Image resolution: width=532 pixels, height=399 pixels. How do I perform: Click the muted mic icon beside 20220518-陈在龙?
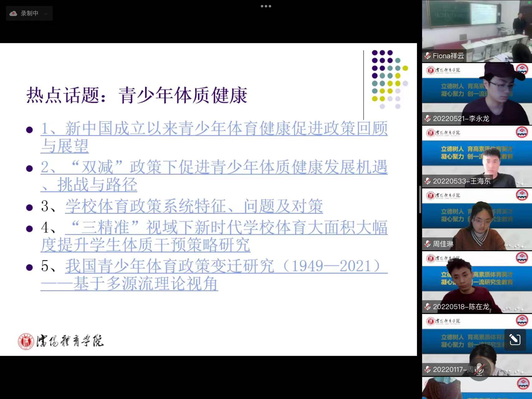coord(428,307)
